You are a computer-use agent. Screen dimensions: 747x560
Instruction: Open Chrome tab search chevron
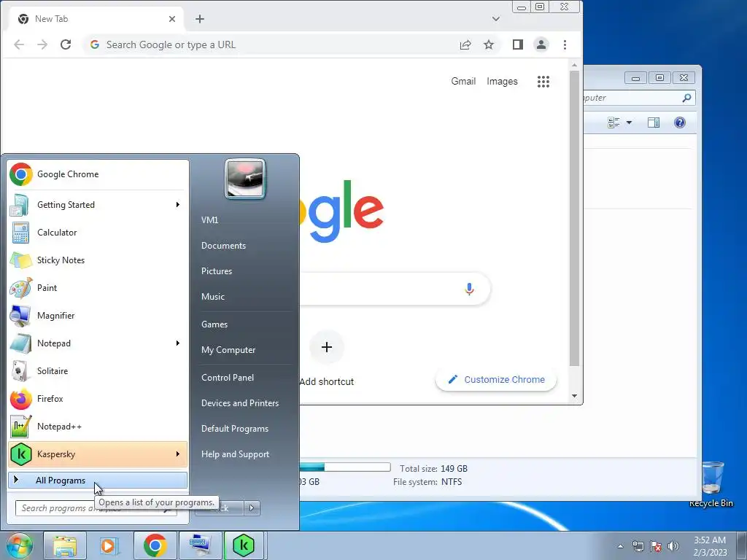click(496, 19)
